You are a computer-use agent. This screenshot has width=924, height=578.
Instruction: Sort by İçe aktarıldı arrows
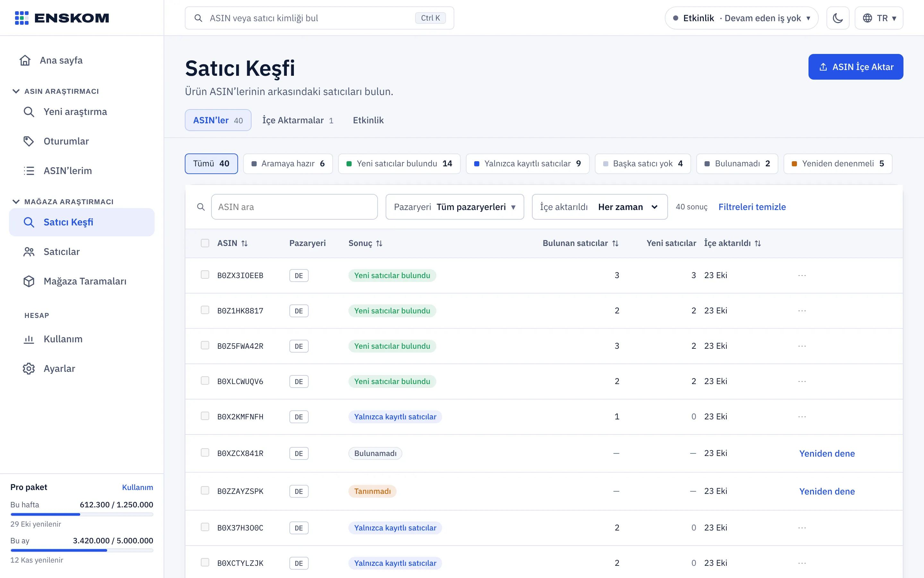click(758, 243)
